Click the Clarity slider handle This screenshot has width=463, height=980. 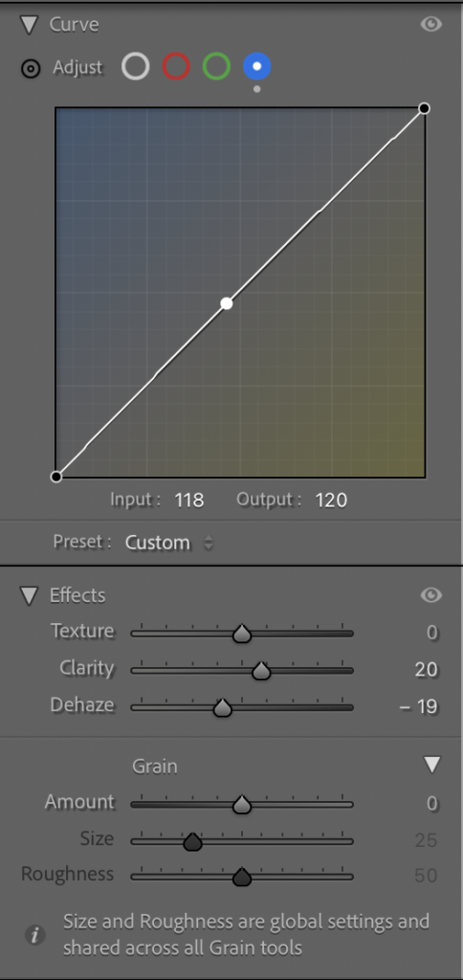261,671
